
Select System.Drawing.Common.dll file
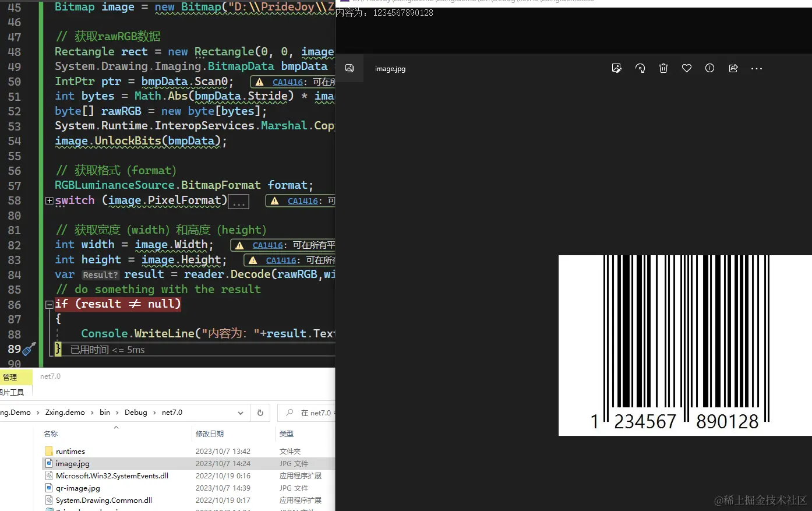point(104,501)
